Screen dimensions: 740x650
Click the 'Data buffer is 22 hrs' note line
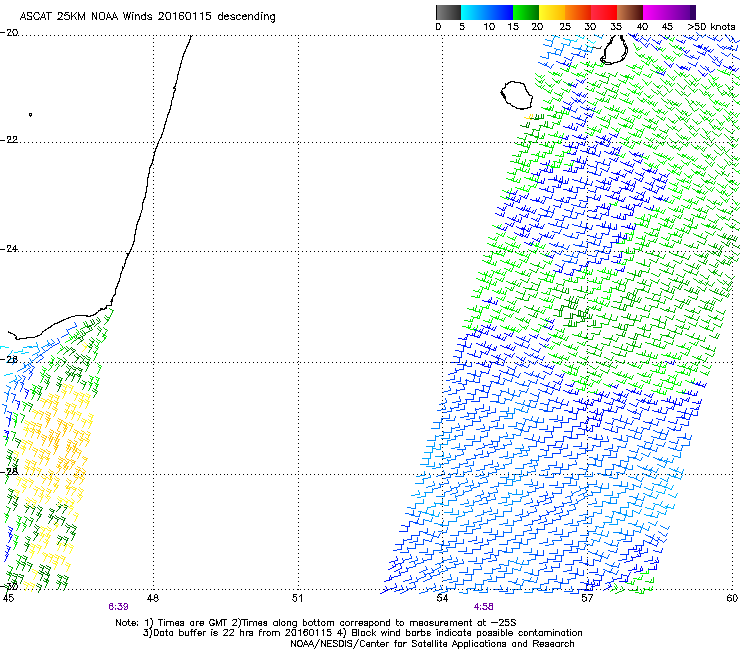362,633
